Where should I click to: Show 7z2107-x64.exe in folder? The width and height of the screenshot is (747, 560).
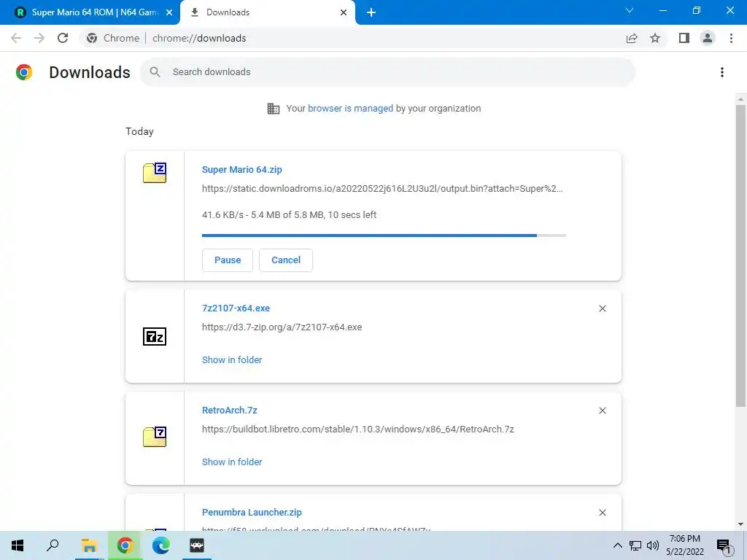tap(232, 360)
